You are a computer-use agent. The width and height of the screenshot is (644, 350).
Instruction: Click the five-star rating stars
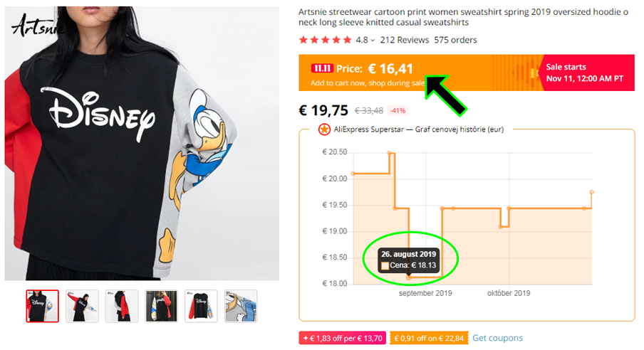(x=326, y=40)
